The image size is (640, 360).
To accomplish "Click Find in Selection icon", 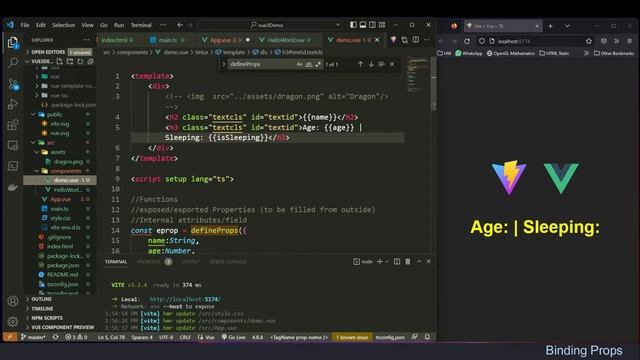I will 381,64.
